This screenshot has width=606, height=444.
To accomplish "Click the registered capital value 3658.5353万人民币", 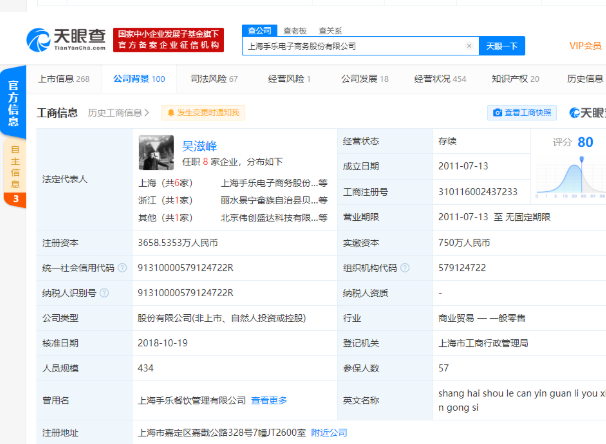I will point(178,243).
